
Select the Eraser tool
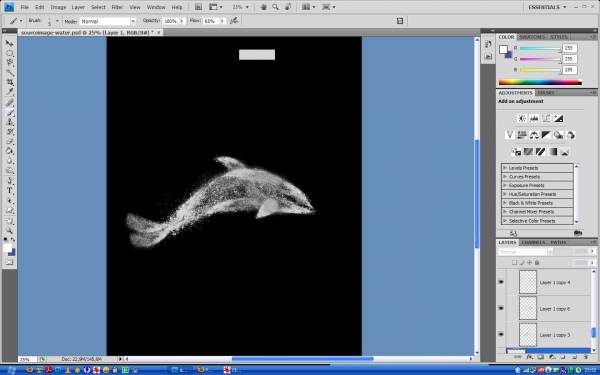point(9,142)
